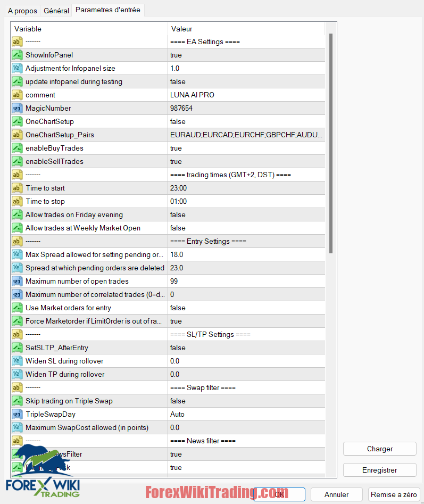Click the Charger button
Screen dimensions: 424x504
[380, 449]
